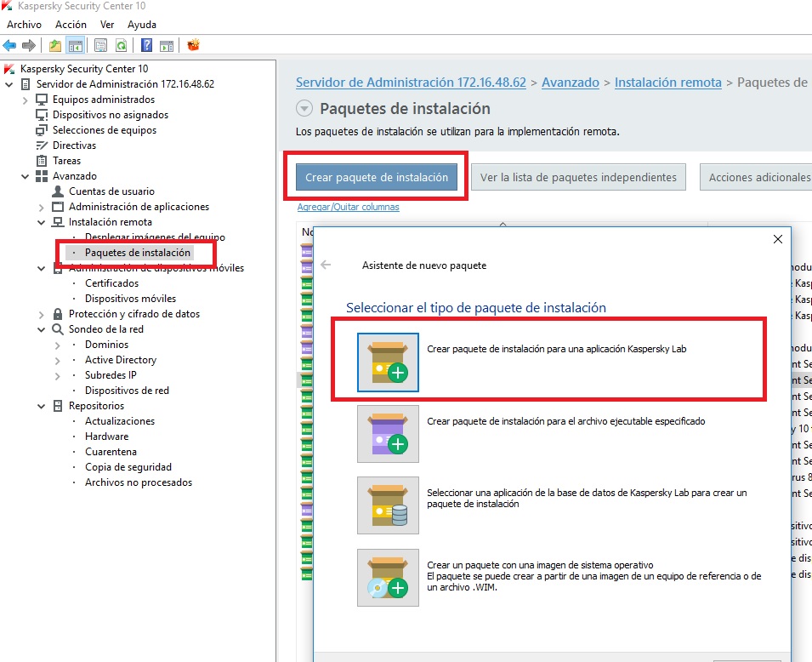The image size is (812, 662).
Task: Click the green refresh toolbar icon
Action: click(x=122, y=46)
